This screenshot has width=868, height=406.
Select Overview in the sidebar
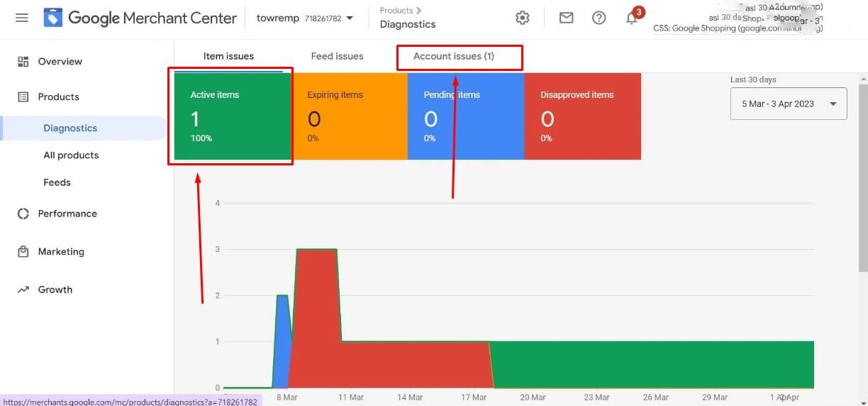click(60, 62)
